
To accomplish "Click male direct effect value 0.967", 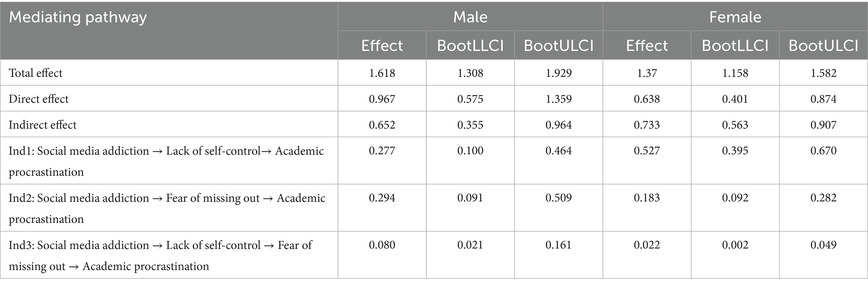I will [382, 99].
